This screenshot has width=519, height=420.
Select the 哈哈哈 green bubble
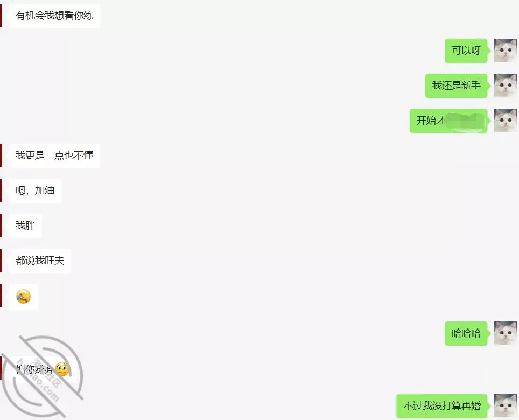click(466, 333)
